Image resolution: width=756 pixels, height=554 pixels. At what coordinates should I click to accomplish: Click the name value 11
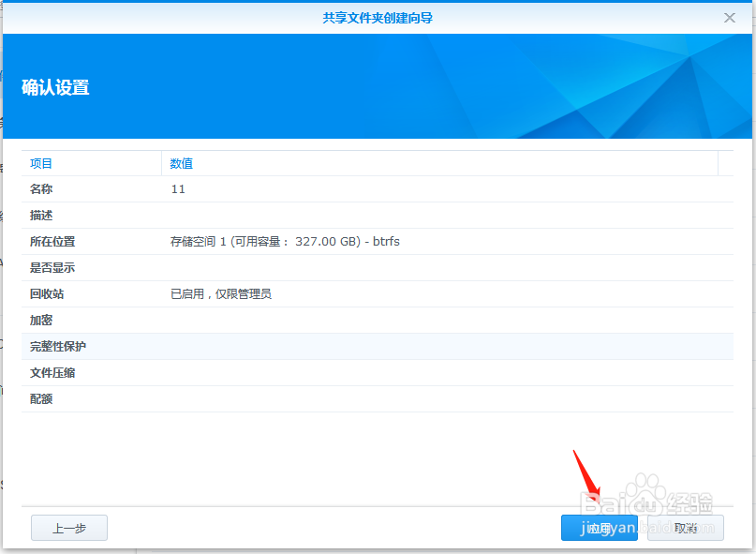click(178, 189)
